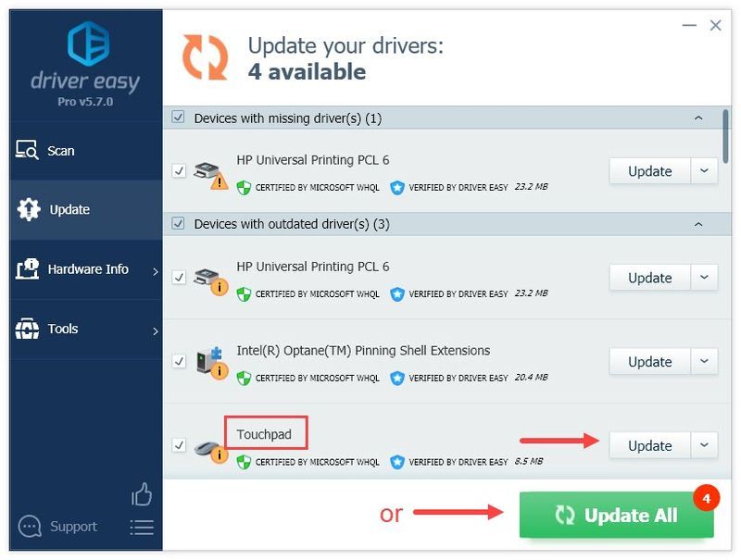
Task: Toggle the Devices with missing drivers checkbox
Action: (178, 117)
